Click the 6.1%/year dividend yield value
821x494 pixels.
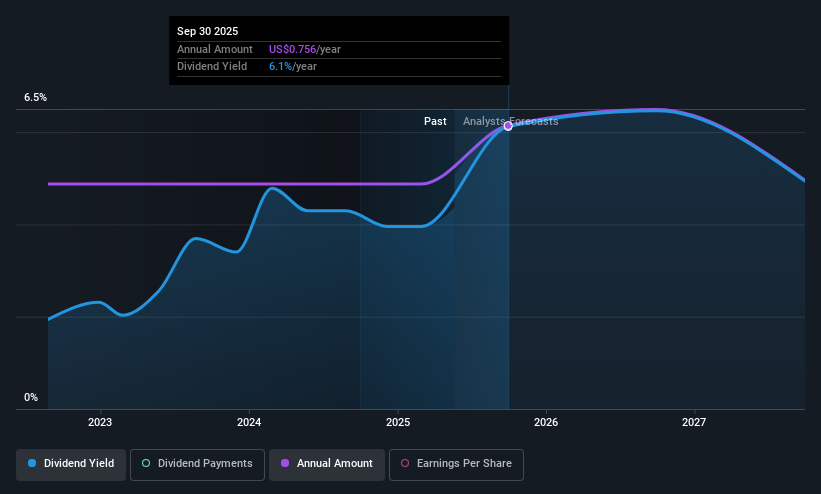pos(293,67)
